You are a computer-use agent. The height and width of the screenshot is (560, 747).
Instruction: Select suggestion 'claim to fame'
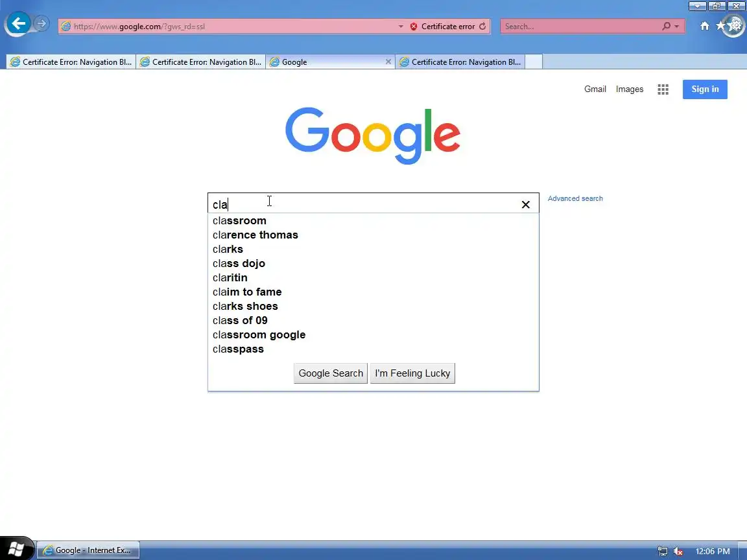click(x=373, y=292)
